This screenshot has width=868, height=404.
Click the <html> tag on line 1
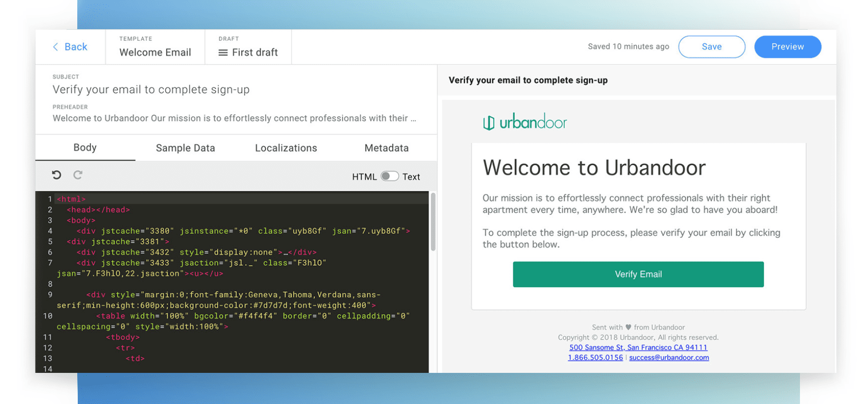click(71, 199)
